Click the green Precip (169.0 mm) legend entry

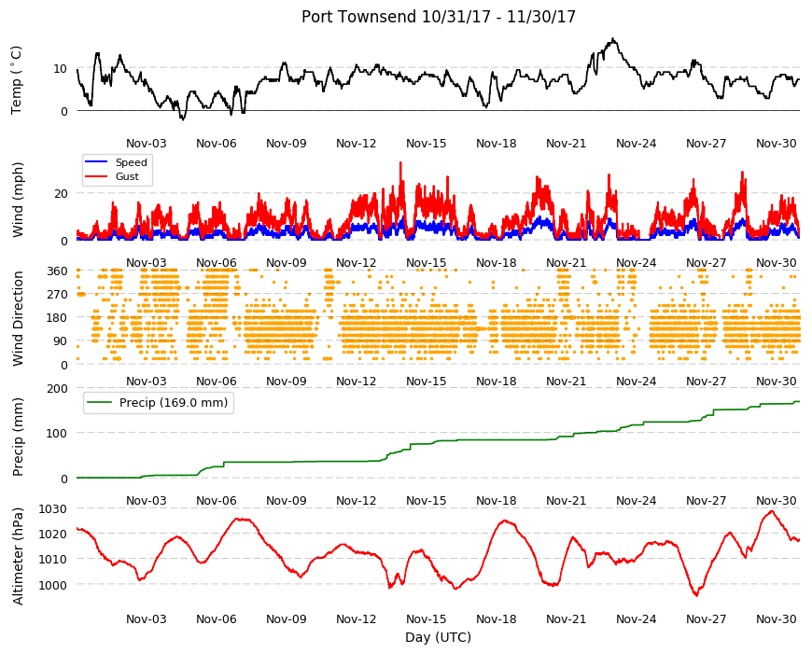[x=159, y=403]
